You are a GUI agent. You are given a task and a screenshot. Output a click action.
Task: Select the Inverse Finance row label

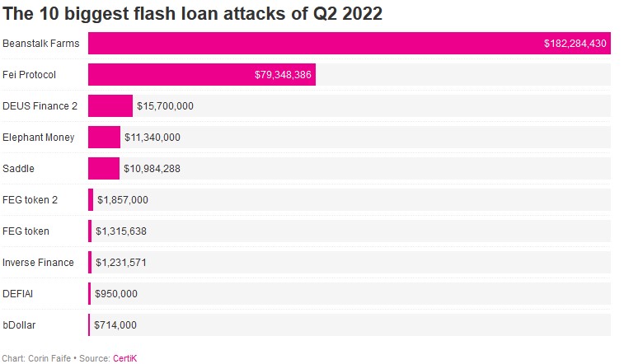38,263
